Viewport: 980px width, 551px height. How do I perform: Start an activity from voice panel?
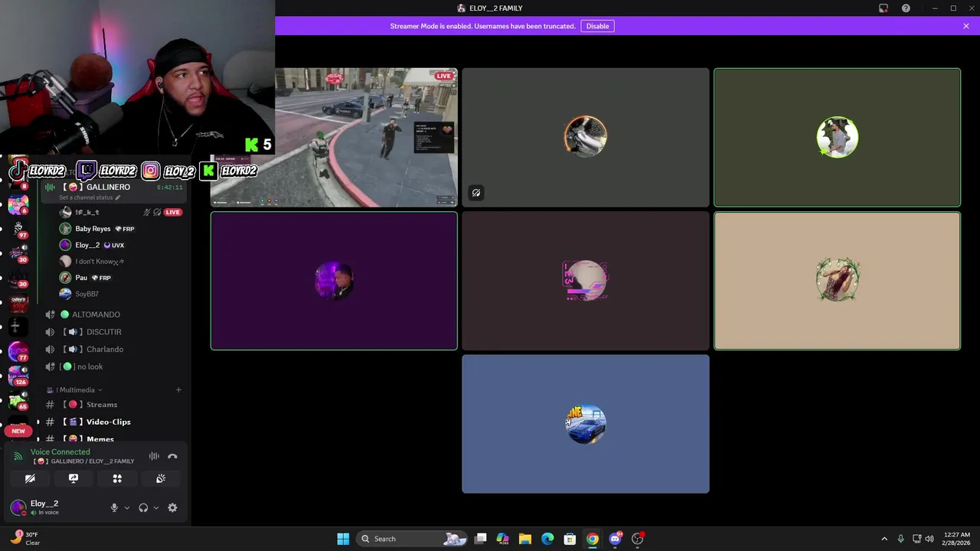(117, 478)
